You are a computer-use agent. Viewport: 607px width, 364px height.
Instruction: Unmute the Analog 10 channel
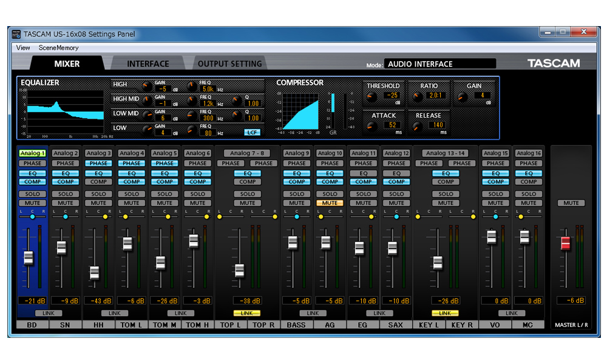330,203
